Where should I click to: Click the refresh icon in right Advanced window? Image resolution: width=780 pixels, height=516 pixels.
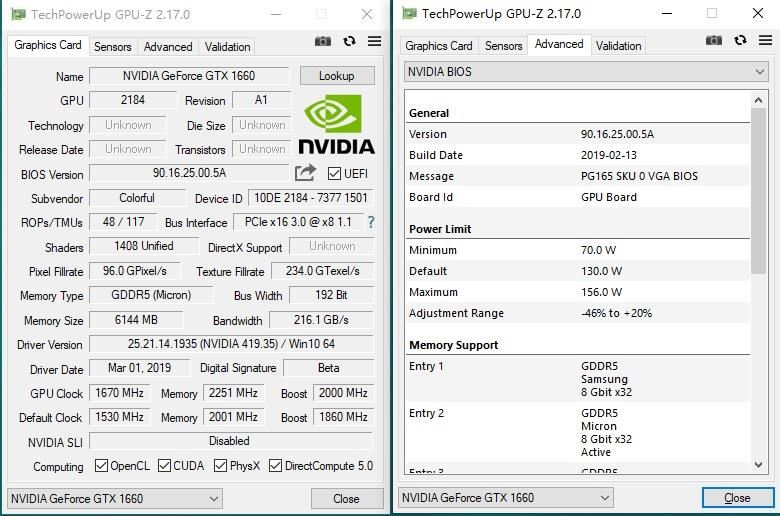click(740, 40)
